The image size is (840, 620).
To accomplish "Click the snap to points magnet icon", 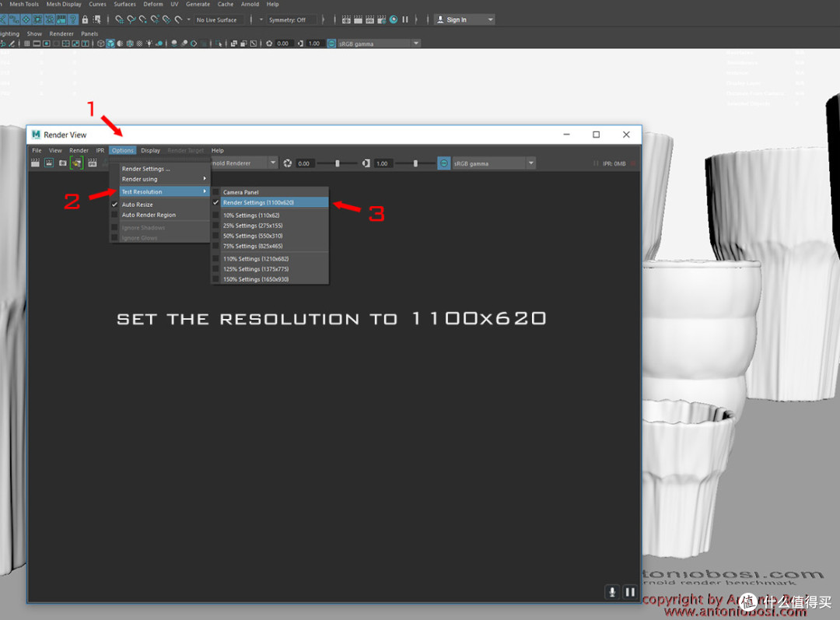I will [x=143, y=19].
